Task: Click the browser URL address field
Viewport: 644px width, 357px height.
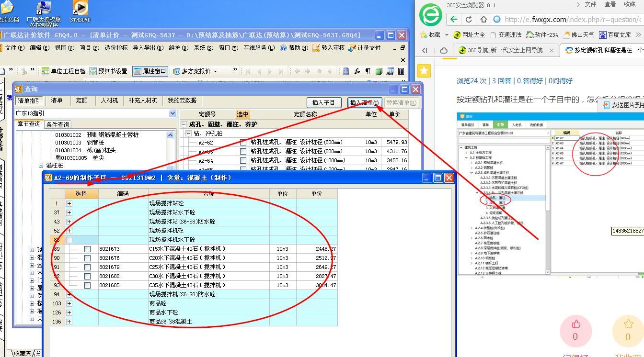Action: pyautogui.click(x=568, y=20)
